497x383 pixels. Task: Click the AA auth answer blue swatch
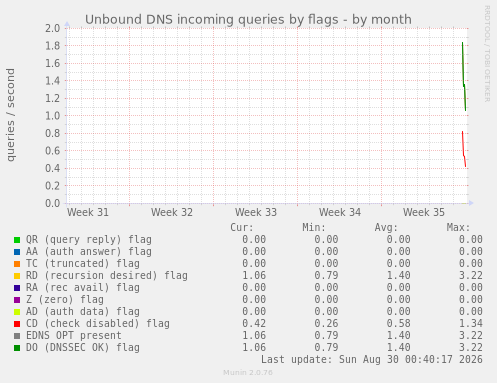(17, 252)
